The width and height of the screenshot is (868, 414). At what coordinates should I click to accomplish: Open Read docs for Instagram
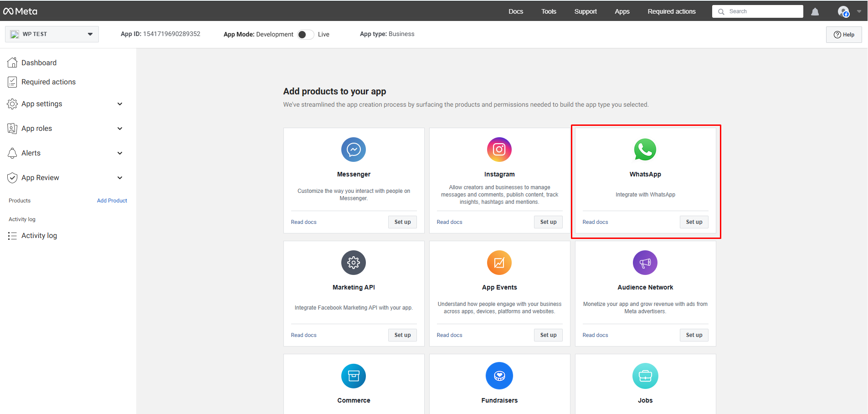(449, 222)
